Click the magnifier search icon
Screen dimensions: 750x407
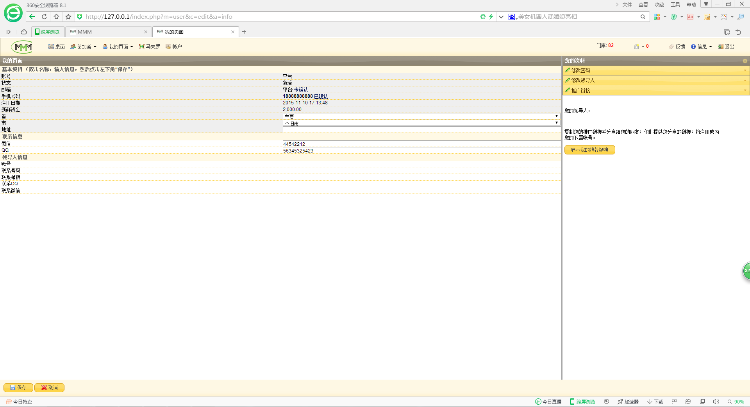(643, 17)
